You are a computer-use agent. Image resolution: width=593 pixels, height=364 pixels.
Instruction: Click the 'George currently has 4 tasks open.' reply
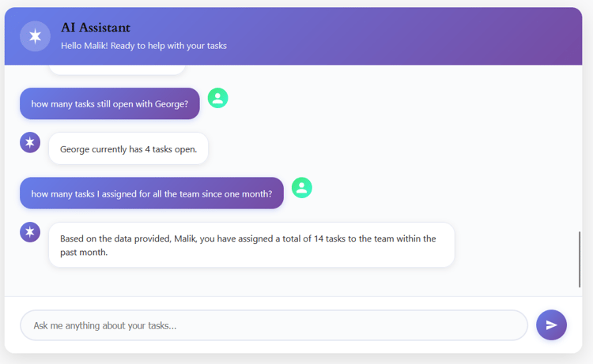coord(128,148)
